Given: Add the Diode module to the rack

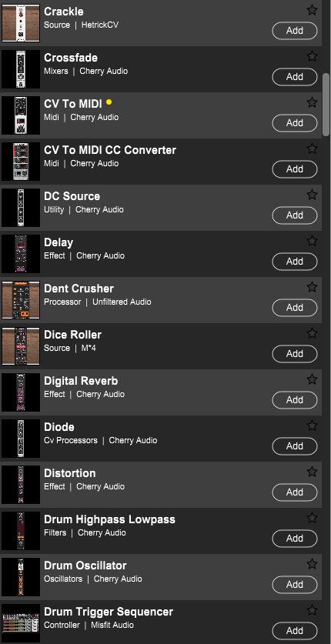Looking at the screenshot, I should tap(295, 446).
